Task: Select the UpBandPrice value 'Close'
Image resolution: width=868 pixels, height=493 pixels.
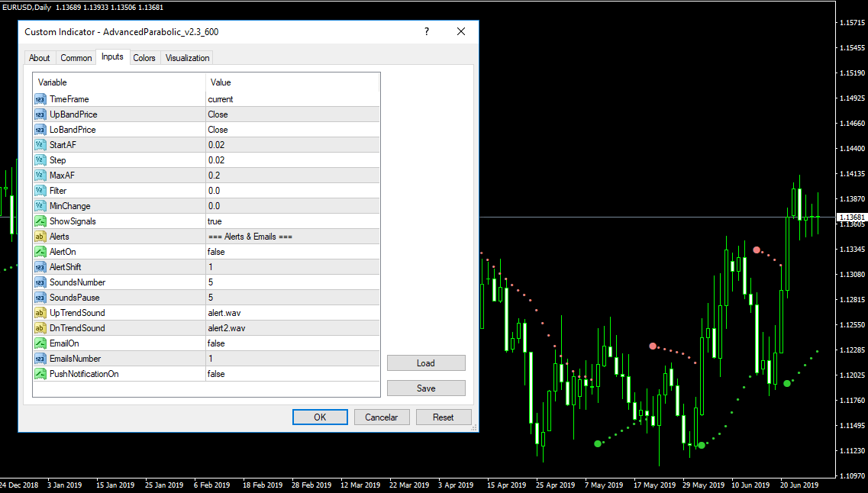Action: [218, 114]
